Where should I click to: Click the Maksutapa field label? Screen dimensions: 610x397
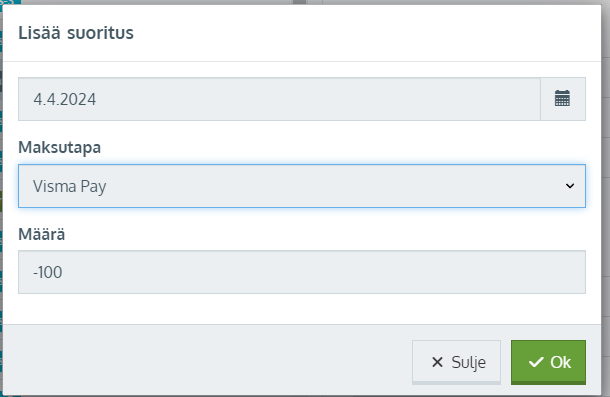(60, 148)
